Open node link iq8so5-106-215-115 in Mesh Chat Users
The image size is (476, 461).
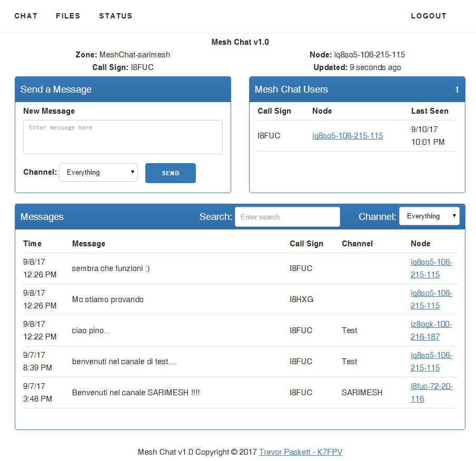348,136
